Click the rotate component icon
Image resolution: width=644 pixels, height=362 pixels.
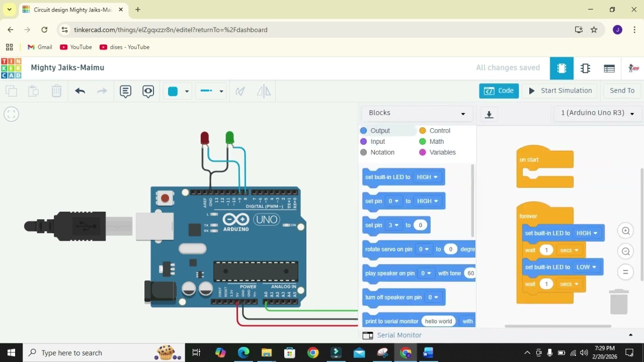click(x=240, y=91)
